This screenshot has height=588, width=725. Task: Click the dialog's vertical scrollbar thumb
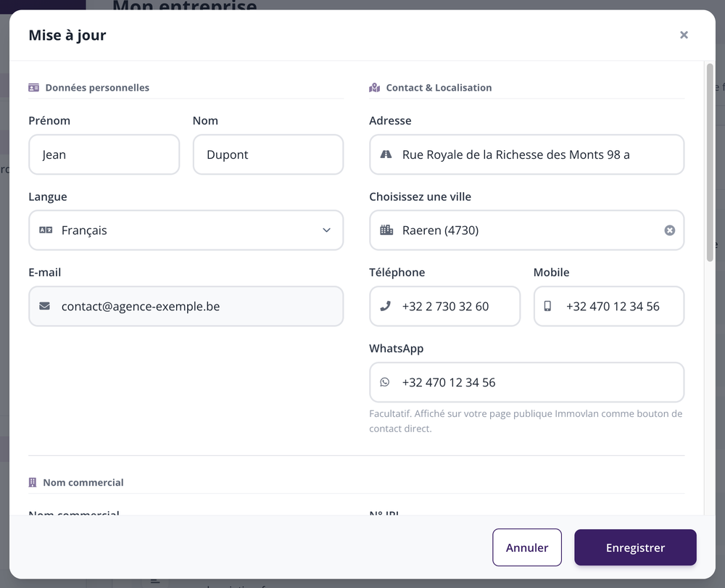[x=710, y=162]
